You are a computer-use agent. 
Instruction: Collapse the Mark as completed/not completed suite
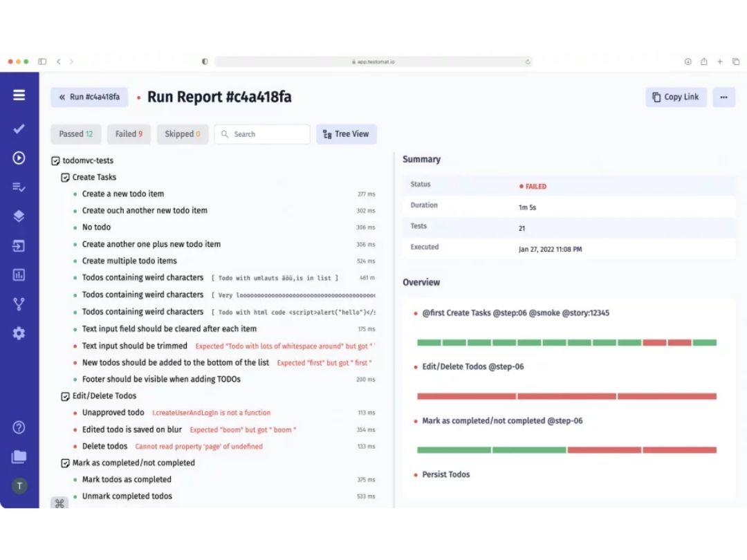(65, 463)
